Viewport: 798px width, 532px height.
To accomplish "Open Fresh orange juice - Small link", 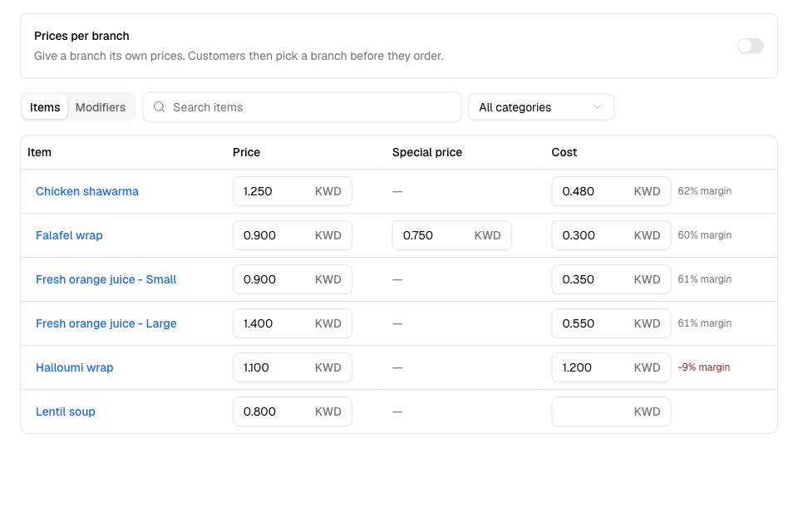I will pos(106,279).
